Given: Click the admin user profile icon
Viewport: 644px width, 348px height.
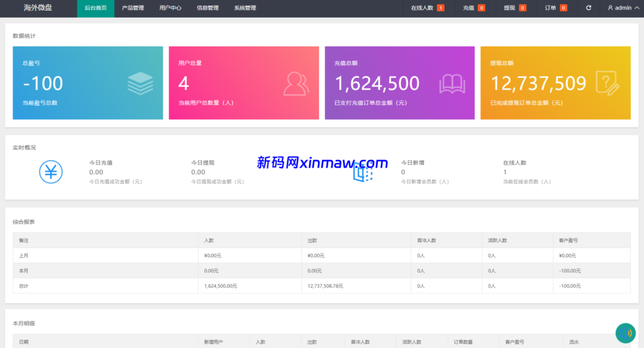Looking at the screenshot, I should tap(610, 8).
